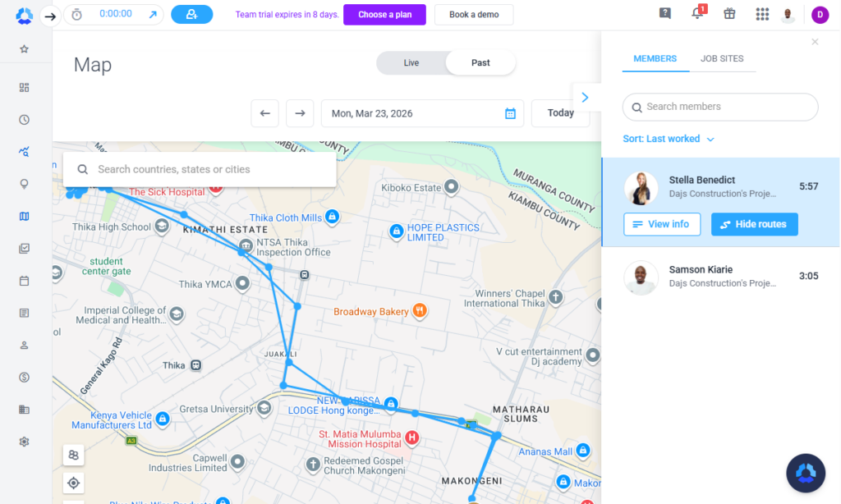Open the purple D account avatar
Viewport: 841px width, 504px height.
[x=820, y=15]
